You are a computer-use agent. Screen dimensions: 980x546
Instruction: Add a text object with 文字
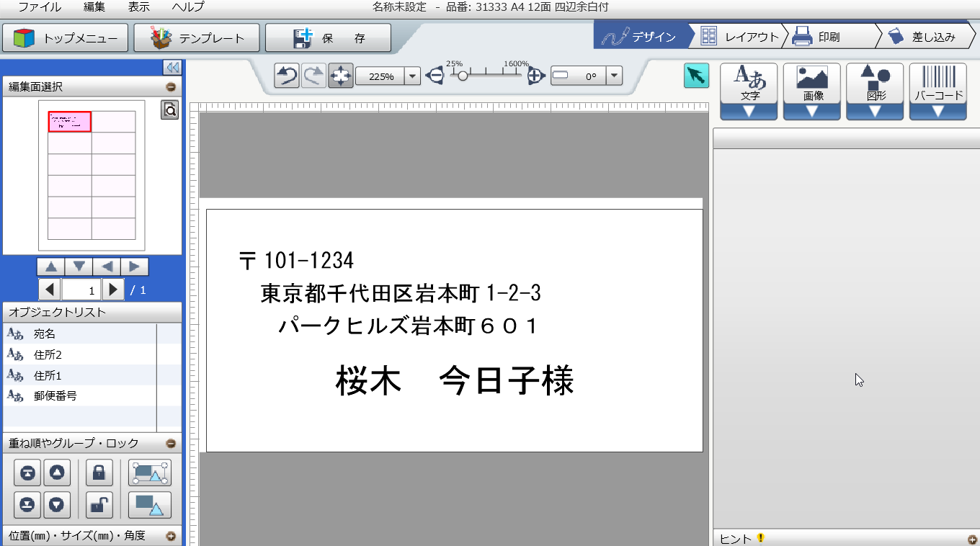coord(749,84)
